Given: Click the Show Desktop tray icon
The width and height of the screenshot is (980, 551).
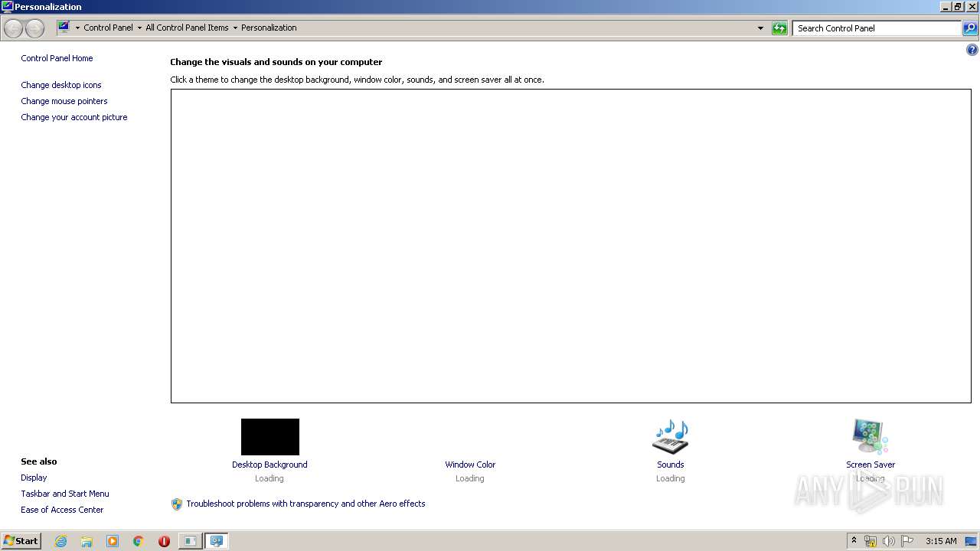Looking at the screenshot, I should [x=971, y=541].
